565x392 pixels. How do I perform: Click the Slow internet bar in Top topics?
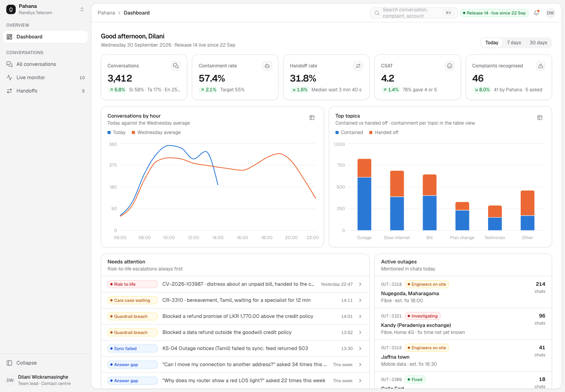pos(397,200)
